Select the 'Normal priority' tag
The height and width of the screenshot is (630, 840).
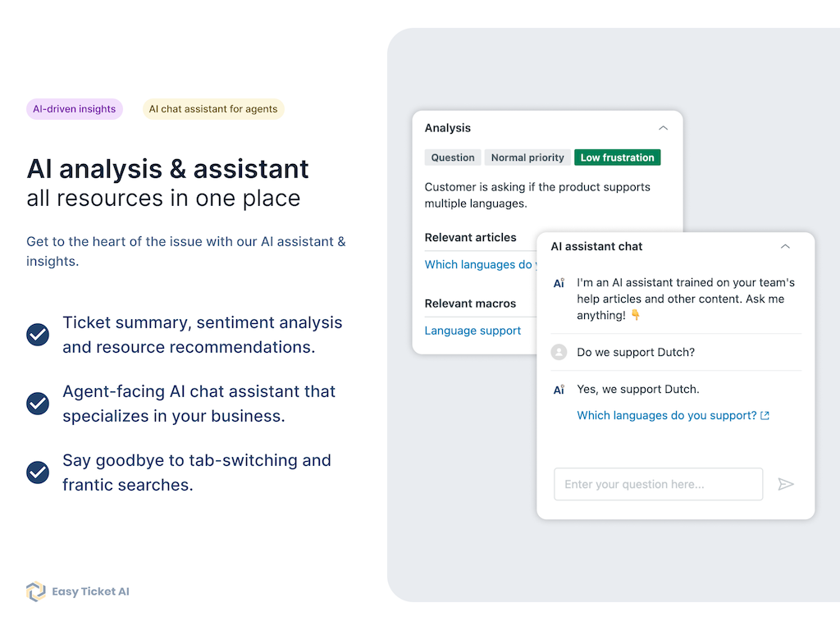tap(527, 157)
